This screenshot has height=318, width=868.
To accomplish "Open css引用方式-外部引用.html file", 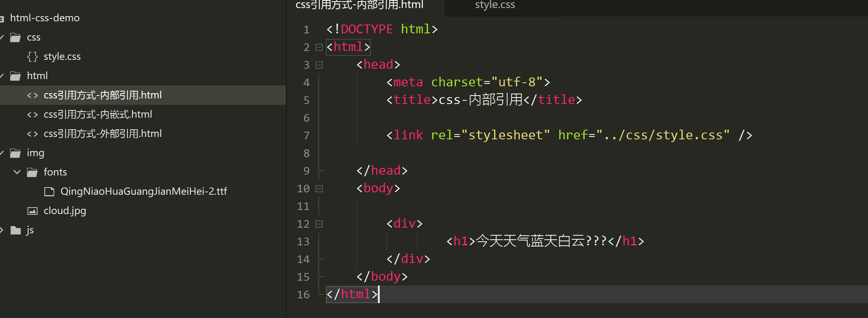I will pos(103,134).
